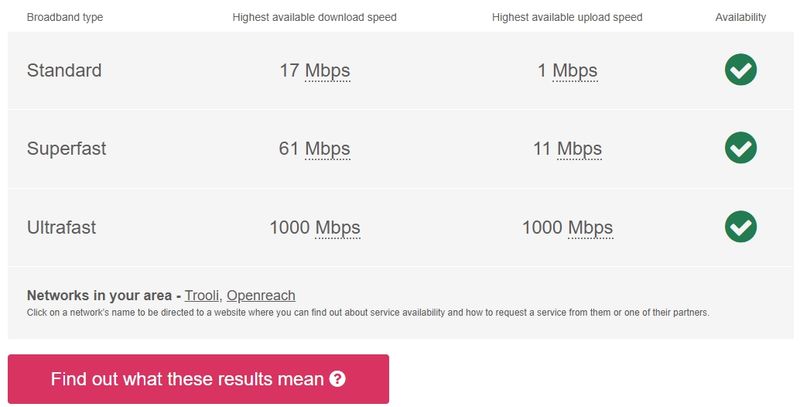
Task: Click Mbps abbreviation beside 17 download speed
Action: (328, 70)
